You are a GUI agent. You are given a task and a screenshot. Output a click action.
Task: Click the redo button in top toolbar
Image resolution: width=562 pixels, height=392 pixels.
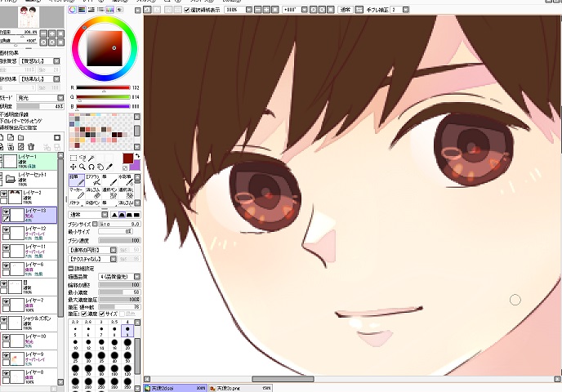157,10
